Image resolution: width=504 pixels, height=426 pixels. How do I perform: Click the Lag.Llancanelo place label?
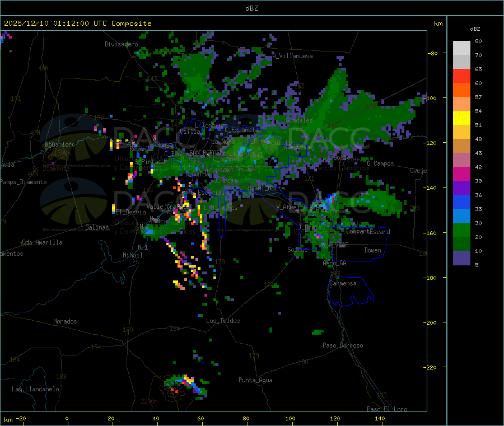pos(36,389)
